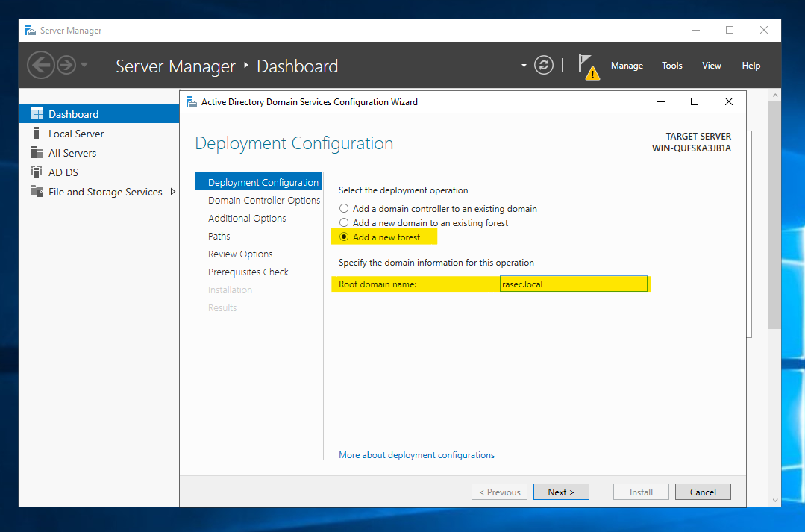Viewport: 805px width, 532px height.
Task: Click the Root domain name field
Action: 574,284
